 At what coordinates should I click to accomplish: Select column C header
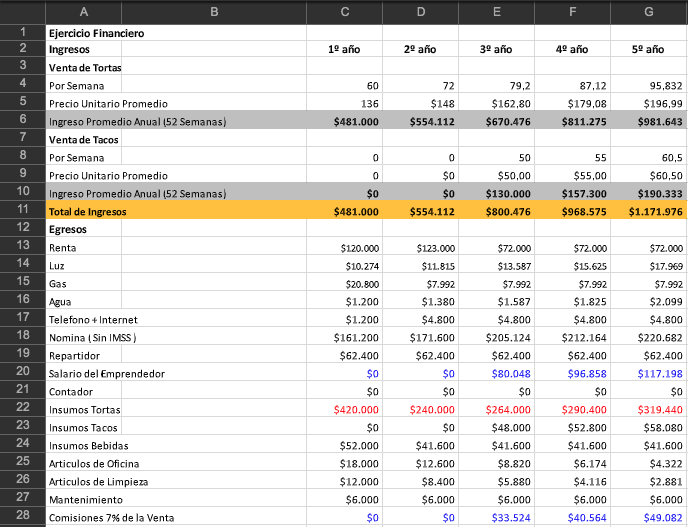pyautogui.click(x=344, y=12)
